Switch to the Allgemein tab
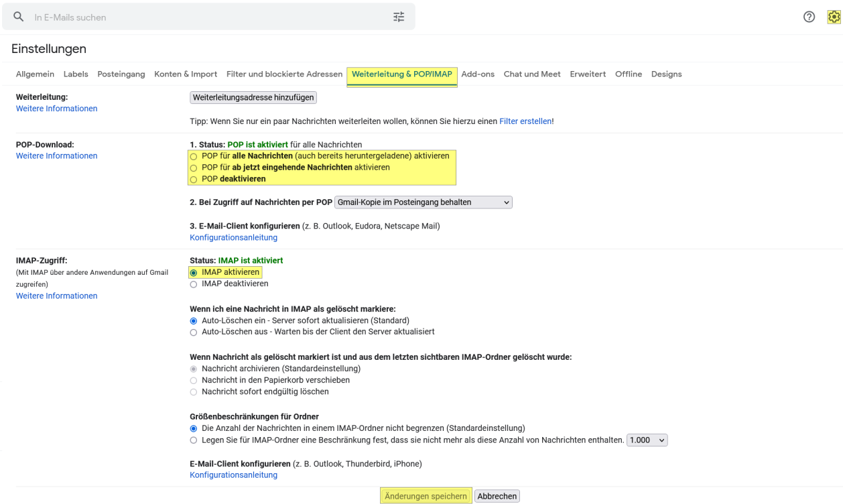Screen dimensions: 843x504 [35, 74]
